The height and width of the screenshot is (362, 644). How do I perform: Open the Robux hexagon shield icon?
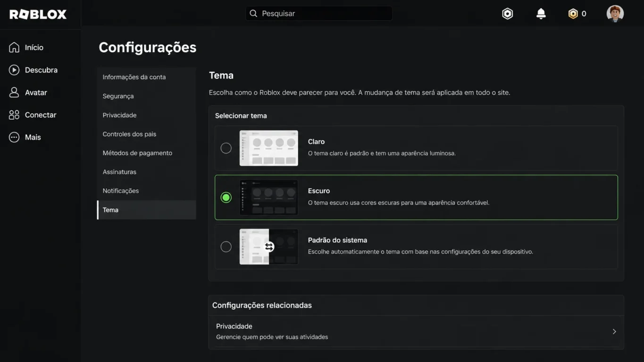point(507,14)
